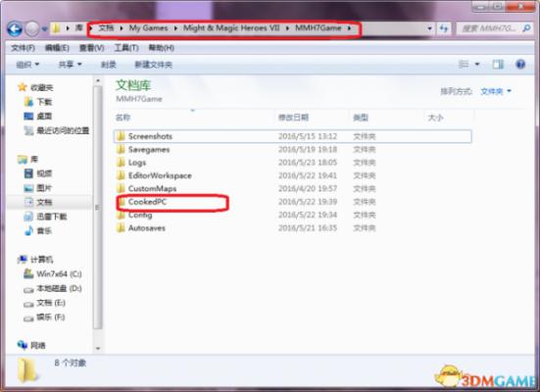The height and width of the screenshot is (392, 540).
Task: Select the Savegames folder
Action: pos(149,150)
